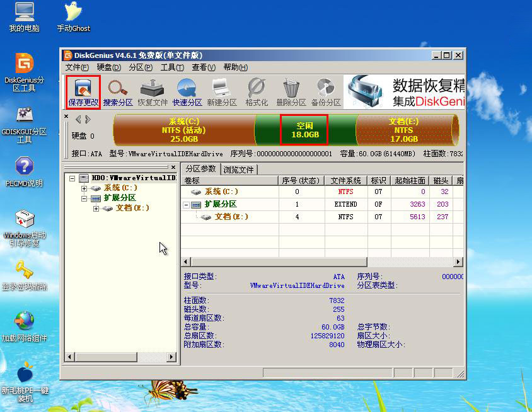Open the 分区(P) menu
Image resolution: width=532 pixels, height=412 pixels.
pos(141,67)
